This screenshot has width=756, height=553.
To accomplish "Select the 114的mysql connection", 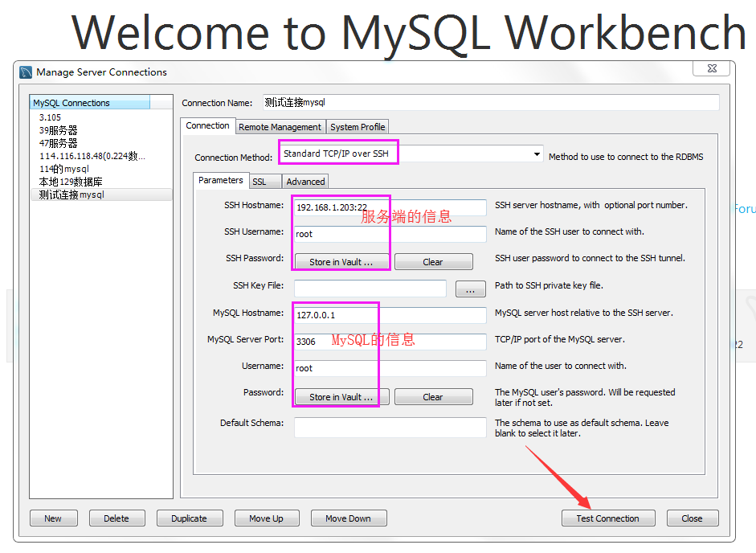I will coord(101,169).
